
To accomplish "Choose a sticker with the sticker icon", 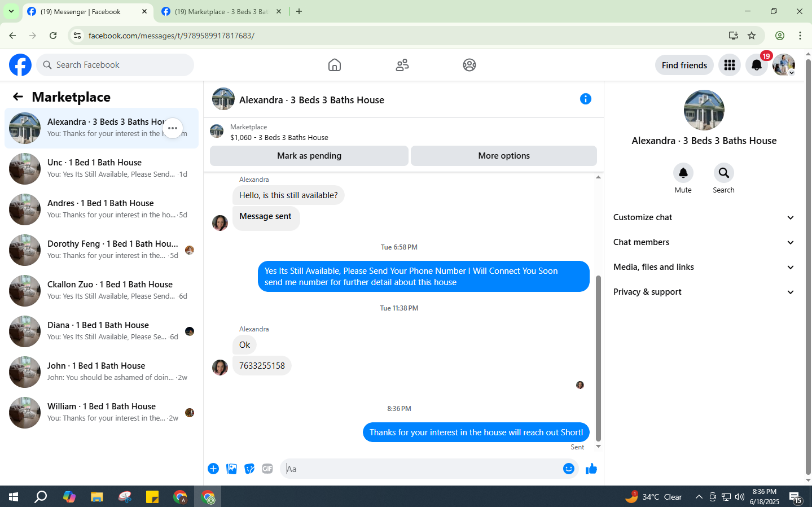I will 249,469.
